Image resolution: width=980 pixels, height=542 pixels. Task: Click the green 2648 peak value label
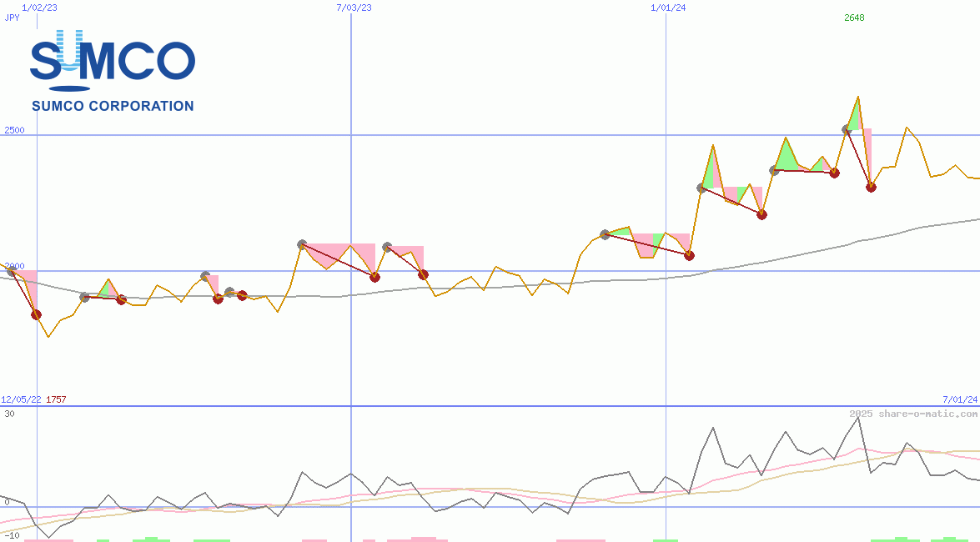point(854,18)
